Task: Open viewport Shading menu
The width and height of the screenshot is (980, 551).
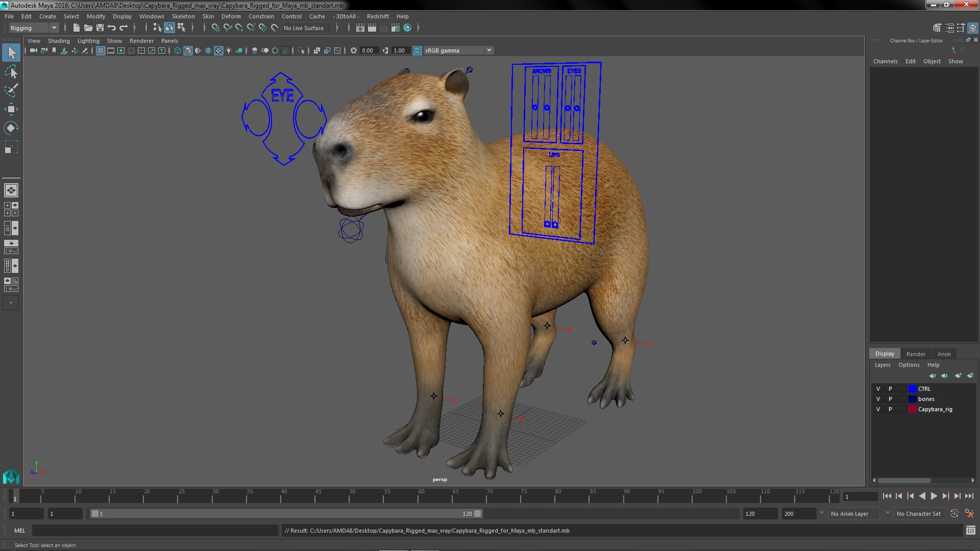Action: 59,41
